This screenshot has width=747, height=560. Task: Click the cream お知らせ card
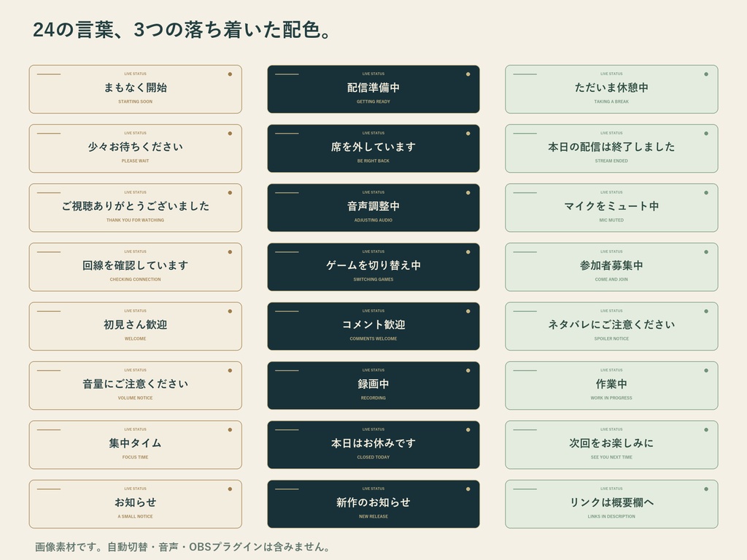coord(135,504)
